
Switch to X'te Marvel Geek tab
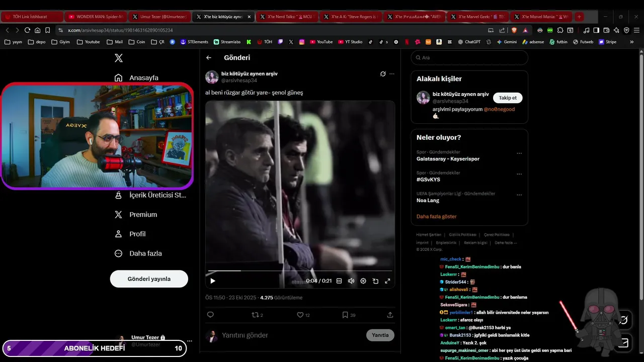point(478,17)
